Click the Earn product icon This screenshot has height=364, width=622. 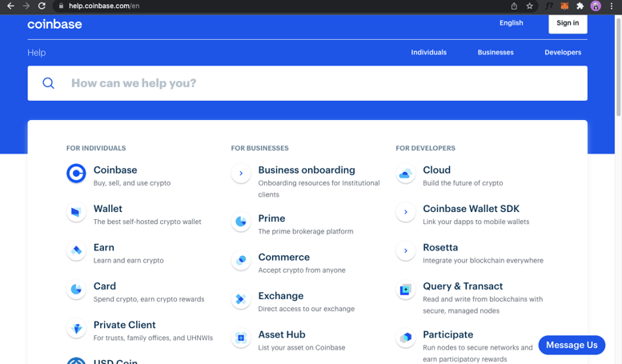(x=76, y=250)
